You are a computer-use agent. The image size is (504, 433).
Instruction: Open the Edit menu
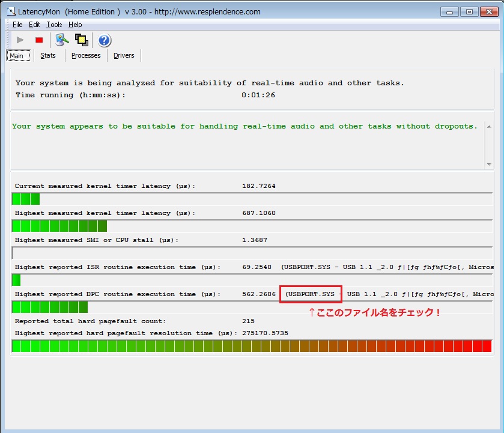pyautogui.click(x=34, y=25)
